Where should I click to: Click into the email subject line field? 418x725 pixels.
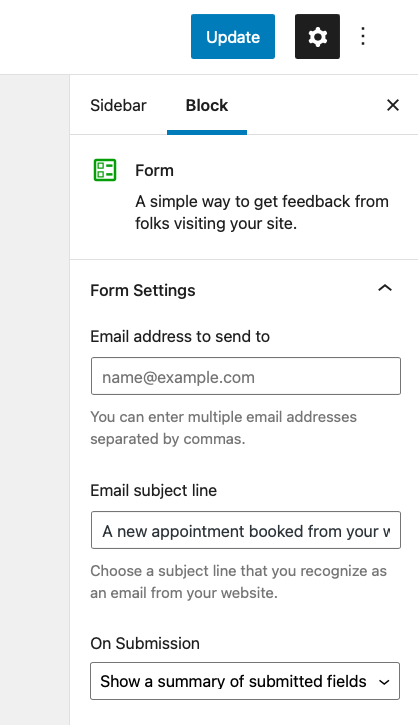point(246,530)
